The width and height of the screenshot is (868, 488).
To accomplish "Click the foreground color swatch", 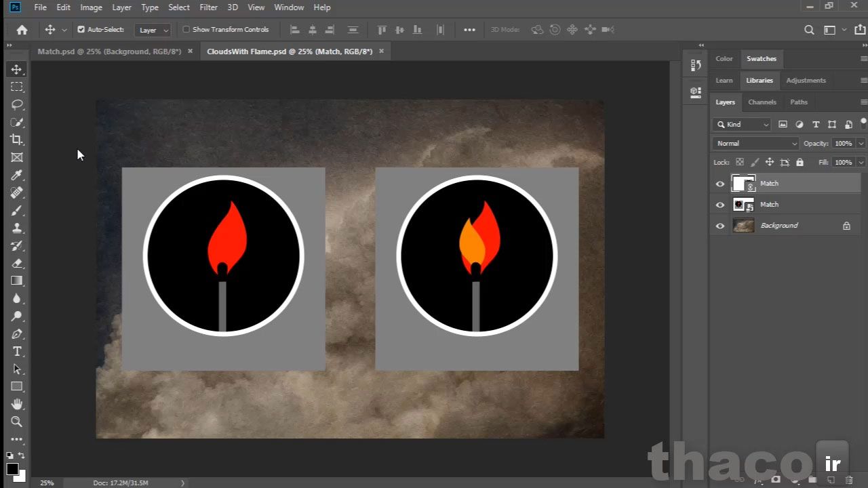I will [12, 469].
